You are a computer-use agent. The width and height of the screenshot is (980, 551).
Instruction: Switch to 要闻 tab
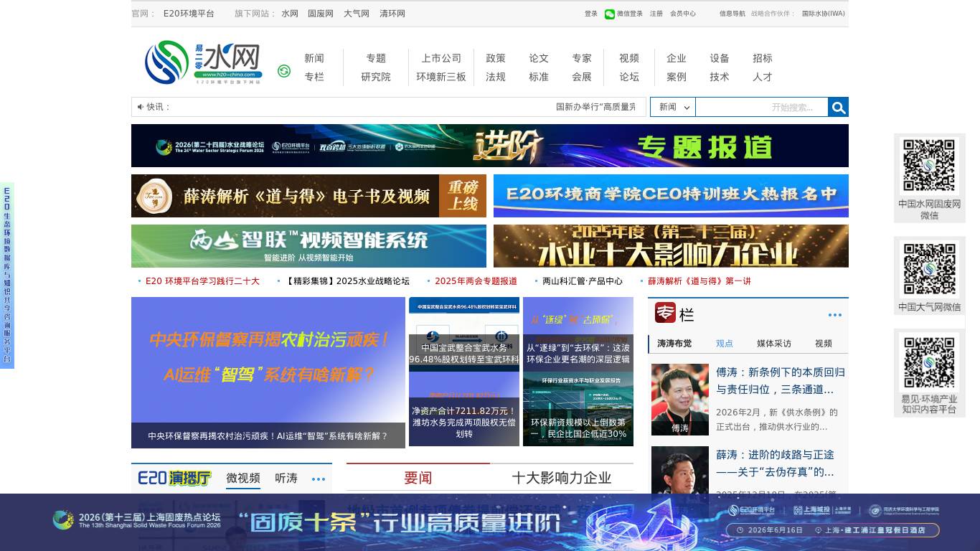[418, 478]
